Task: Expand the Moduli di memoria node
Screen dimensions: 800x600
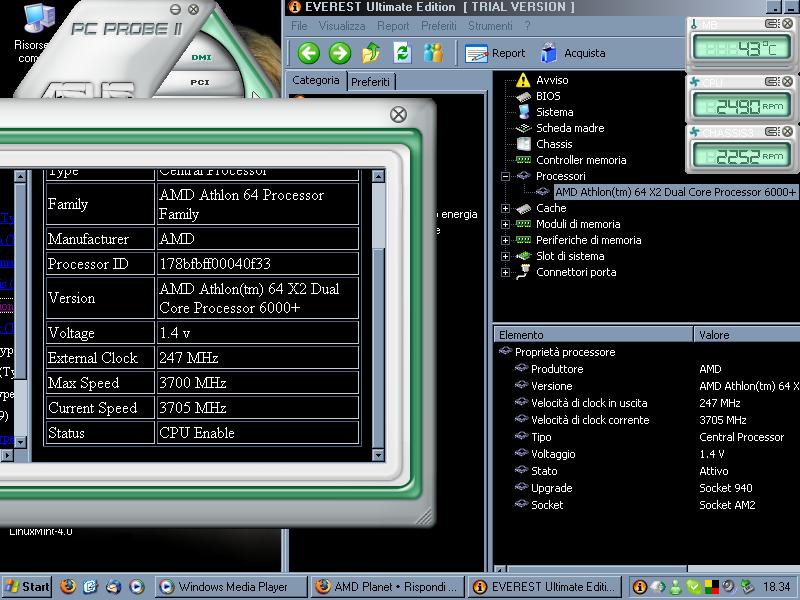Action: tap(505, 224)
